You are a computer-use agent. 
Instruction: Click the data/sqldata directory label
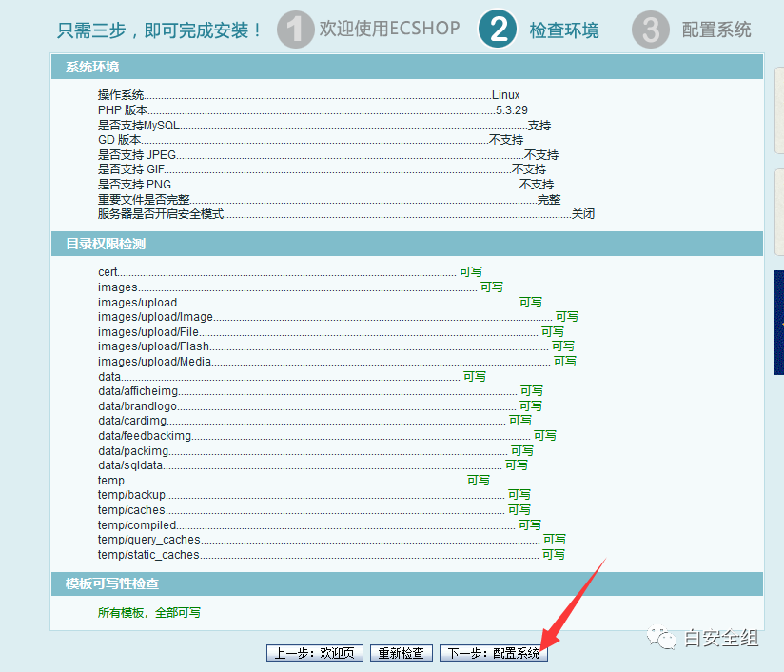pos(130,464)
